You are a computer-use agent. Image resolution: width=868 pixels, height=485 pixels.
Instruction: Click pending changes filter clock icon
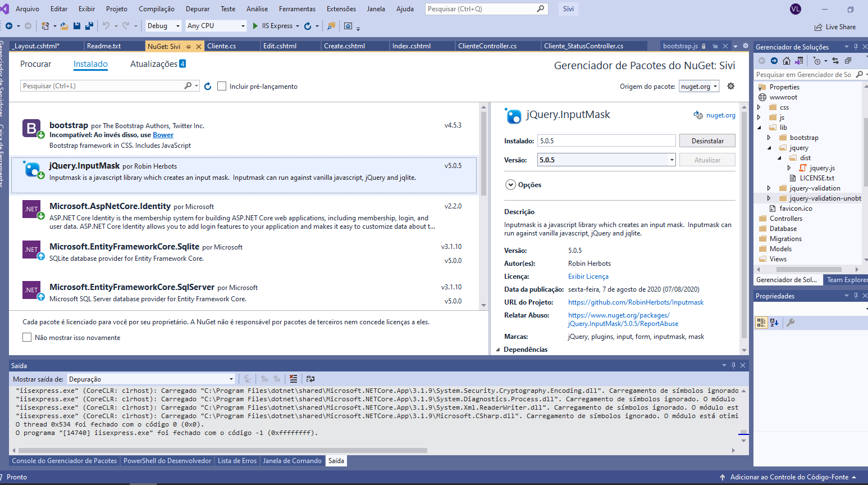click(x=817, y=61)
